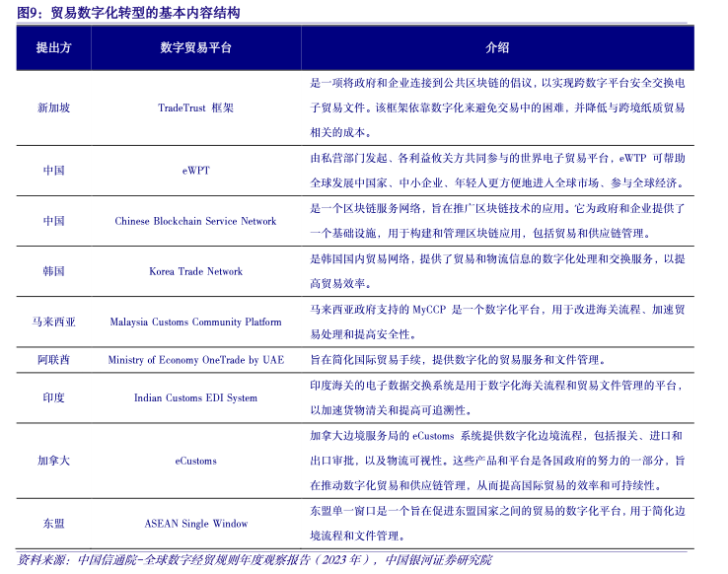Select Ministry of Economy OneTrade by UAE
The height and width of the screenshot is (574, 728).
pos(195,360)
